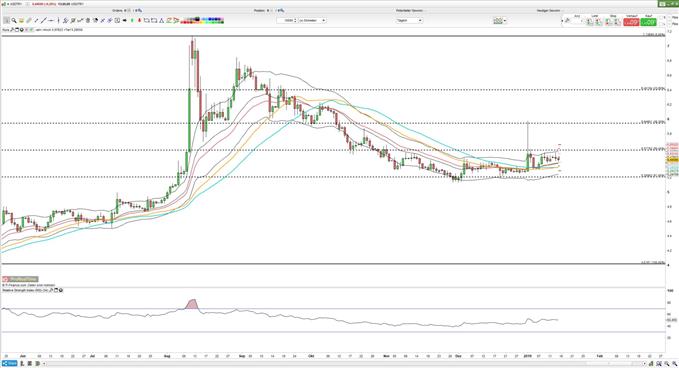
Task: Click first icon right of Share button
Action: click(22, 363)
